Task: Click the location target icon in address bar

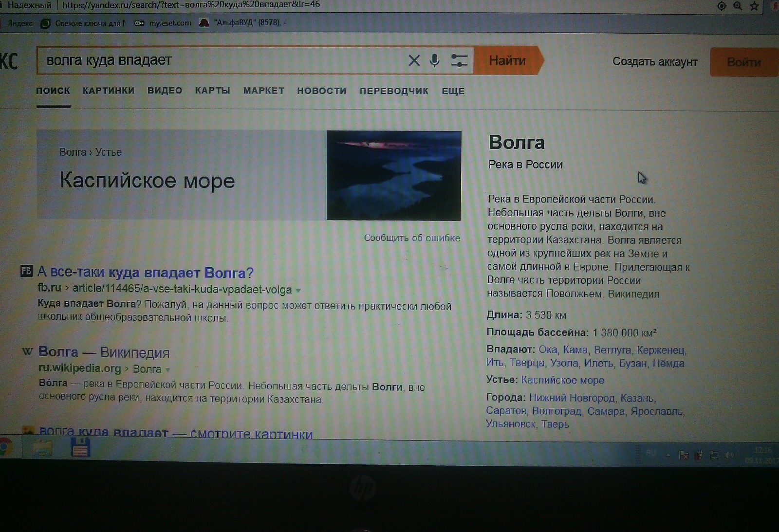Action: coord(722,6)
